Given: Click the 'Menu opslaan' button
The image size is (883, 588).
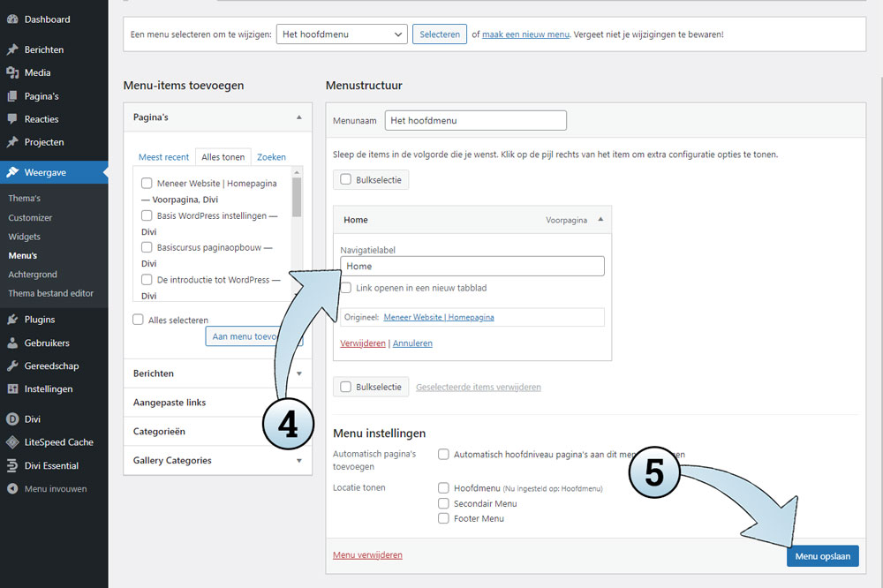Looking at the screenshot, I should click(x=821, y=556).
